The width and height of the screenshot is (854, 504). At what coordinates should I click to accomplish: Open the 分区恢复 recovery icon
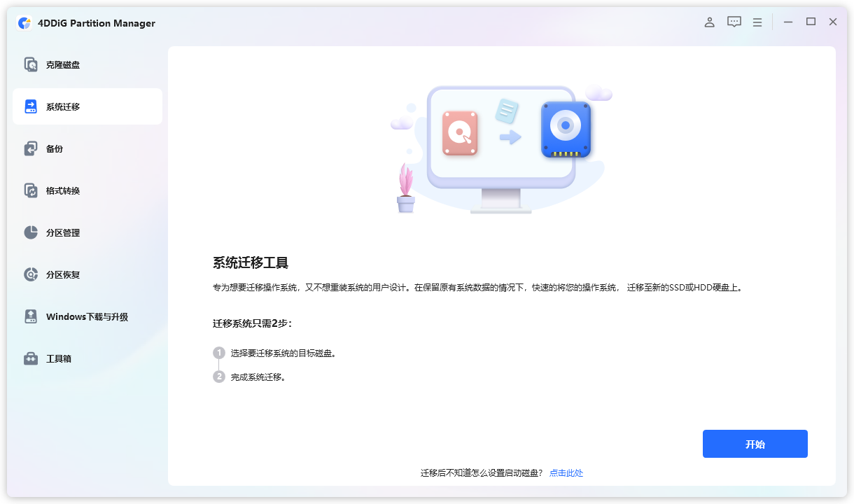30,274
